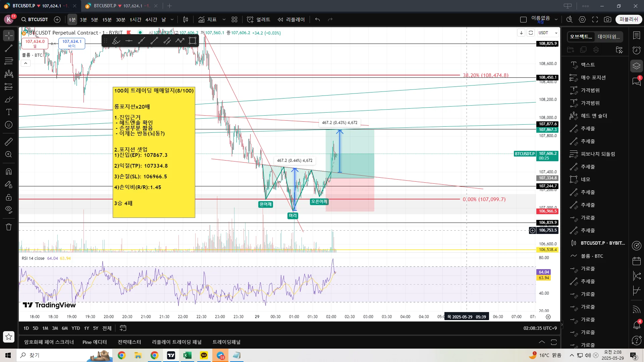Image resolution: width=644 pixels, height=362 pixels.
Task: Select the Text tool in left toolbar
Action: pyautogui.click(x=9, y=112)
